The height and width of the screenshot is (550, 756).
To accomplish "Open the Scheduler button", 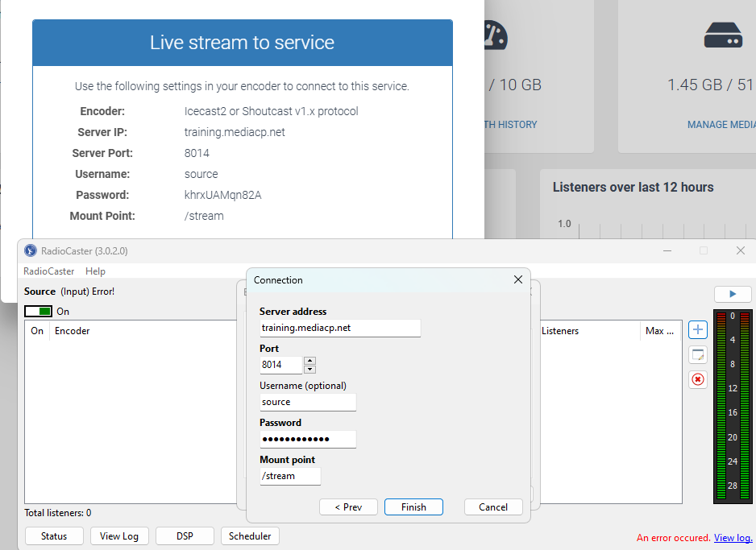I will pyautogui.click(x=250, y=536).
